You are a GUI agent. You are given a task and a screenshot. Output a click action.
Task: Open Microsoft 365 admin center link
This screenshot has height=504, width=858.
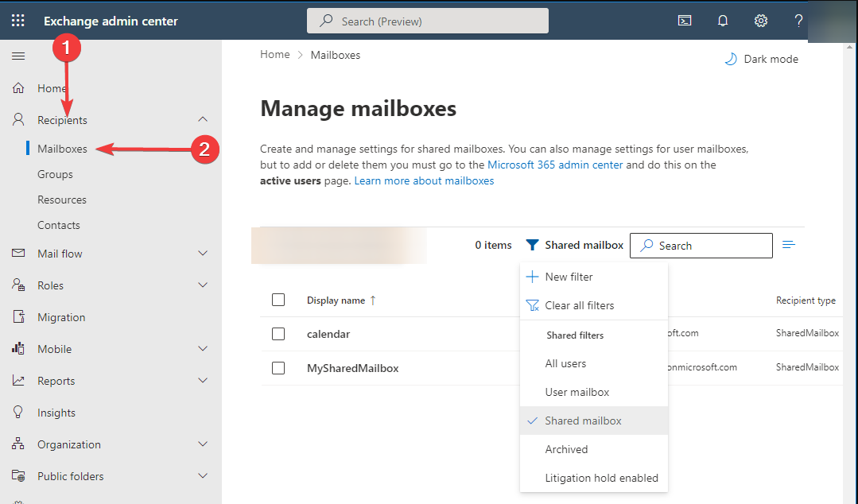(555, 165)
